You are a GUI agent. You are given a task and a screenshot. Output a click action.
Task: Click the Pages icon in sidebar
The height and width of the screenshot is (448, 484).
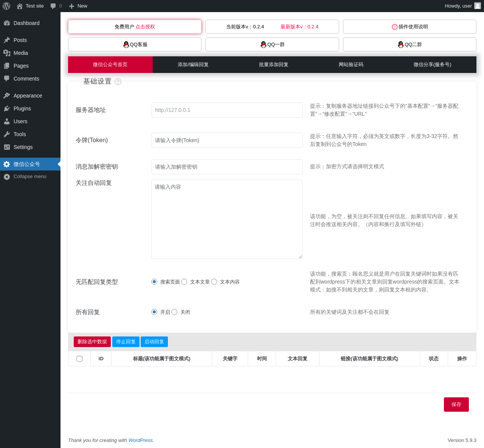7,66
